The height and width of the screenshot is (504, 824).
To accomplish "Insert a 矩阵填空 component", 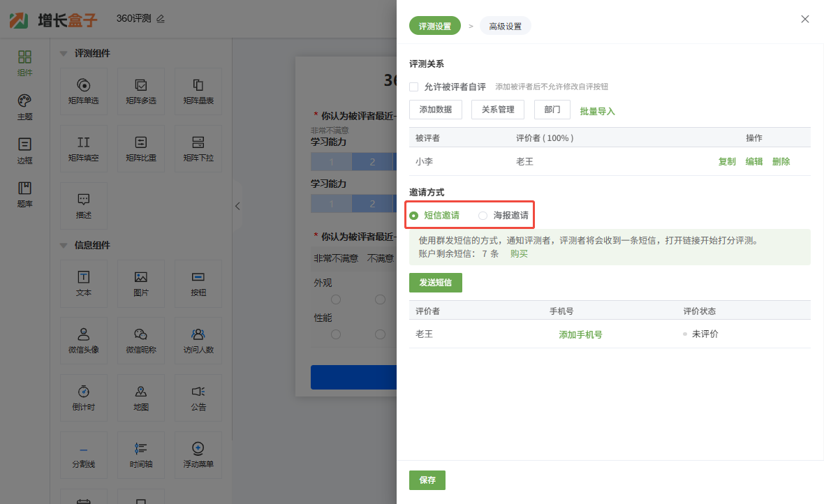I will coord(84,148).
